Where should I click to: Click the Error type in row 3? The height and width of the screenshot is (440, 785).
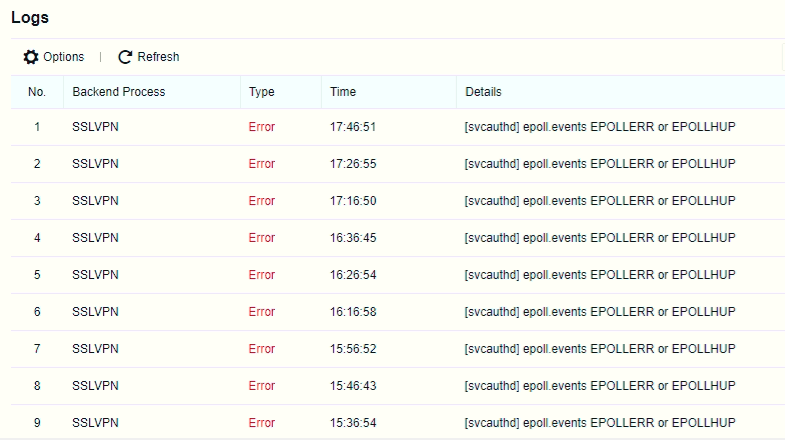[262, 201]
